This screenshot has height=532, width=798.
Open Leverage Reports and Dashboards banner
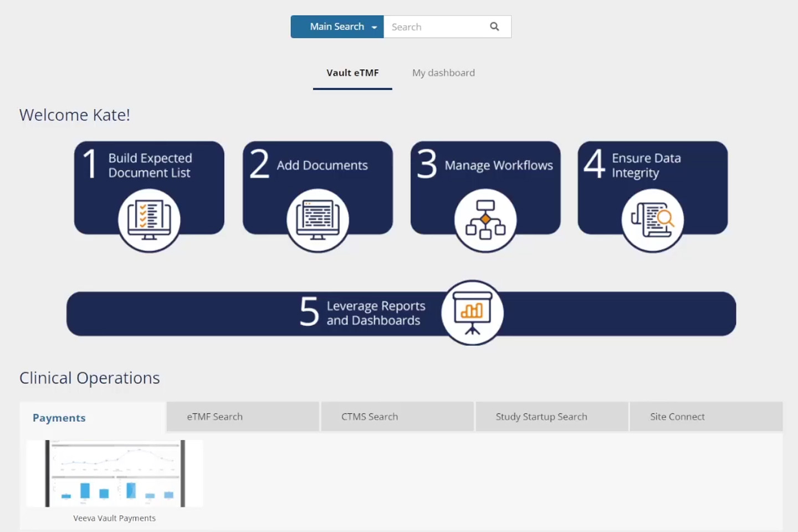pyautogui.click(x=401, y=314)
